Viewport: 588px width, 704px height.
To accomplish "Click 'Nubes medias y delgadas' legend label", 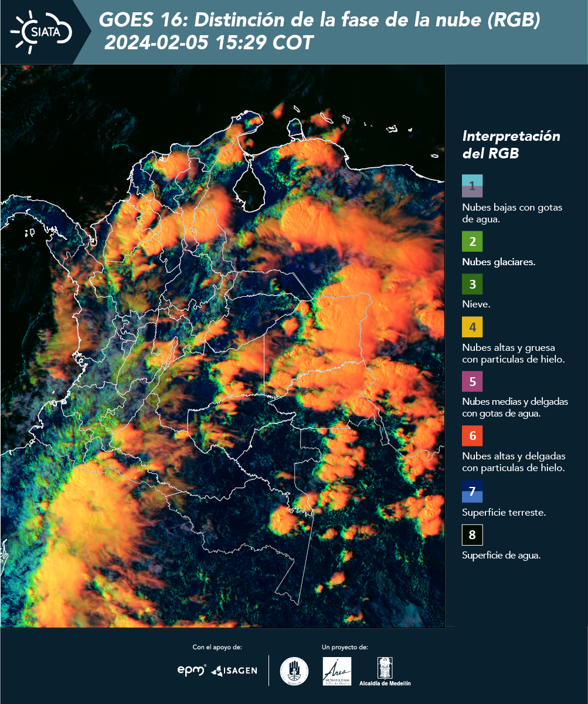I will [x=515, y=407].
